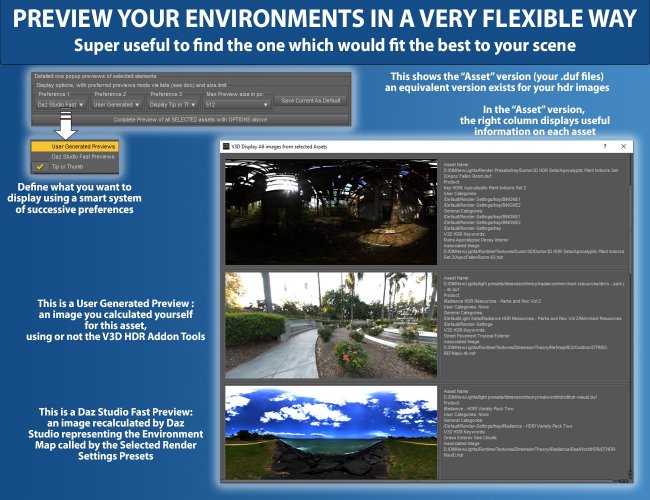The width and height of the screenshot is (650, 500).
Task: Click the help question mark in dialog title
Action: point(605,146)
